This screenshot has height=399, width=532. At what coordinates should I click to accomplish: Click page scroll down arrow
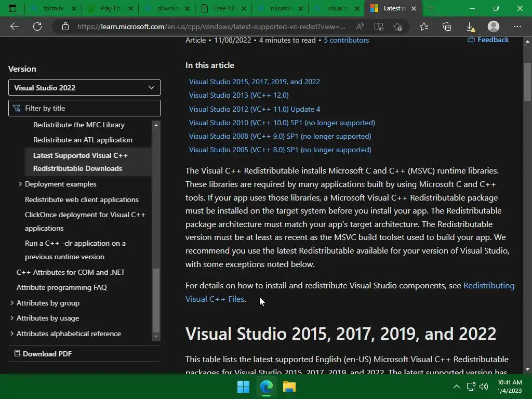click(527, 369)
